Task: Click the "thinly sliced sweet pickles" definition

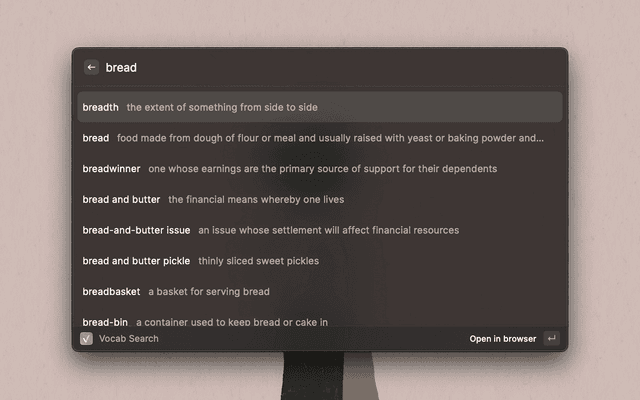Action: tap(258, 261)
